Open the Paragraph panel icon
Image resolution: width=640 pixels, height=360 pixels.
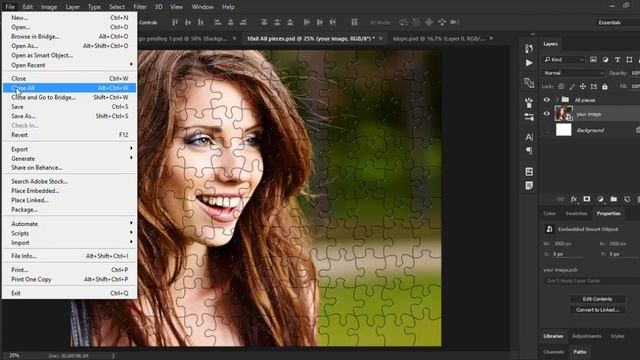pyautogui.click(x=529, y=151)
